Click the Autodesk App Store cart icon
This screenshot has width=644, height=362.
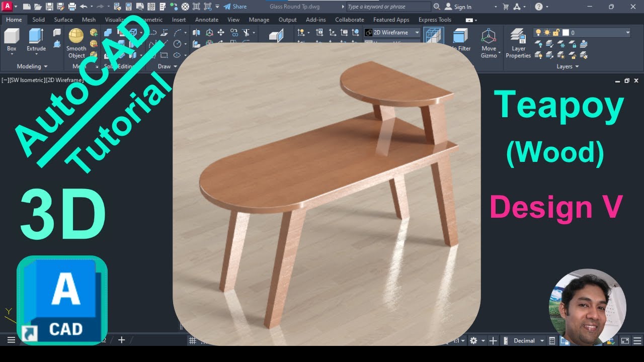(506, 7)
